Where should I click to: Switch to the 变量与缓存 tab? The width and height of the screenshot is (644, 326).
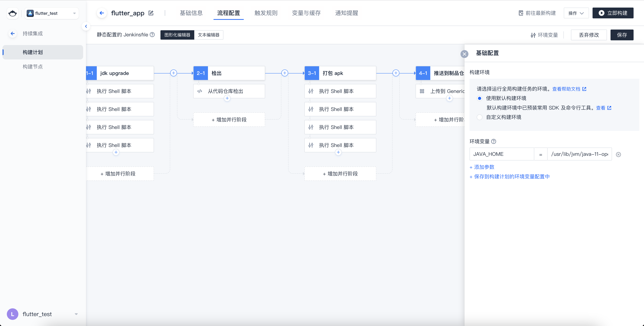pos(306,13)
